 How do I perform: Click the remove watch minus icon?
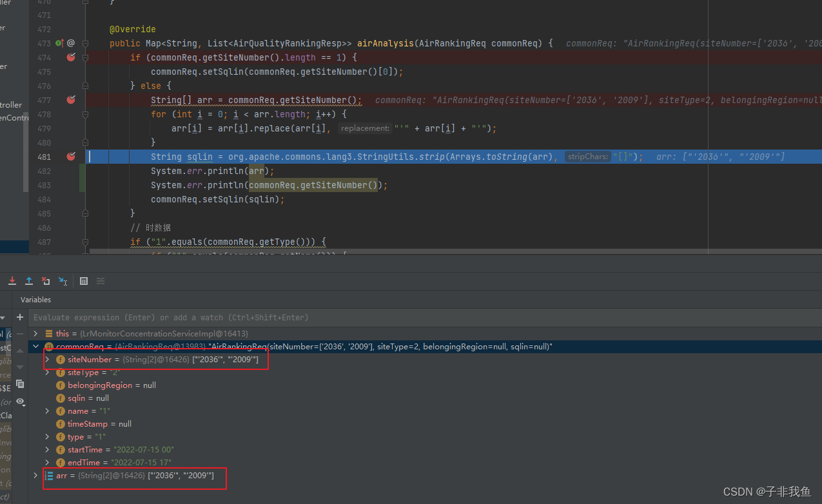[x=20, y=334]
